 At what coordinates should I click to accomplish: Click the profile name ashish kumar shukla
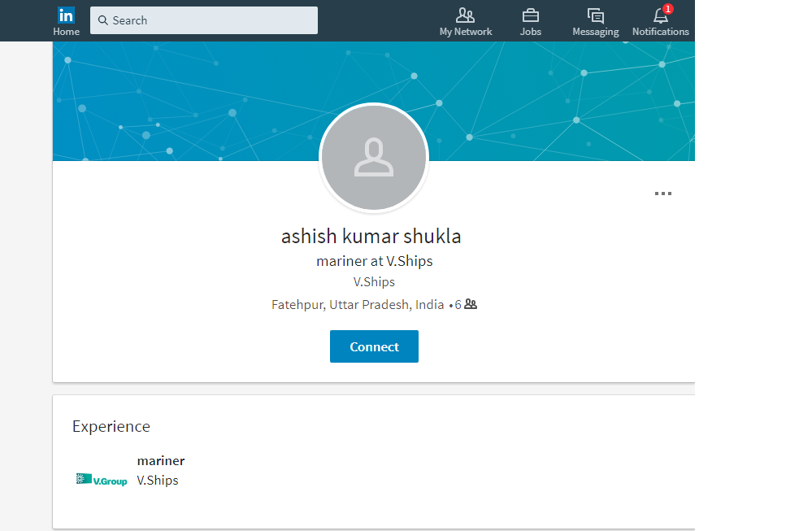click(x=371, y=237)
